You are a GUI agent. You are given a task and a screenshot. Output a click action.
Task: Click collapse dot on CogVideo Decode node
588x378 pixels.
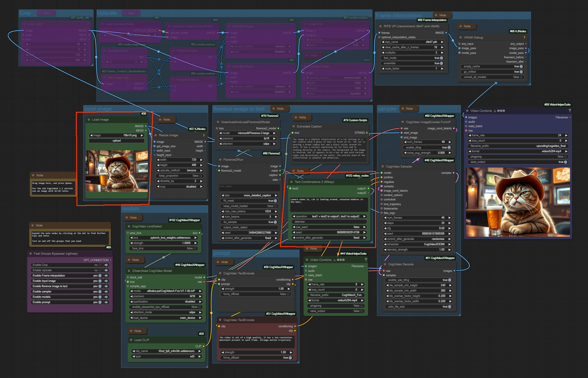[385, 264]
